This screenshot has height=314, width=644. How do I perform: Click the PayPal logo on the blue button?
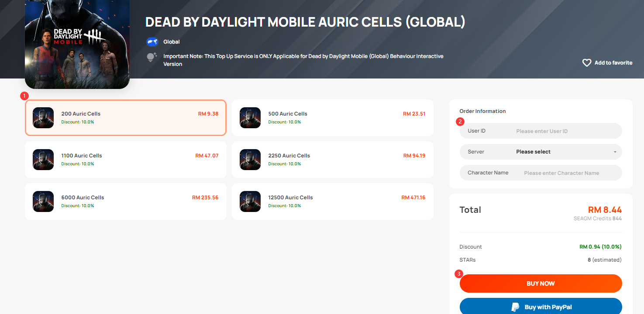click(516, 307)
